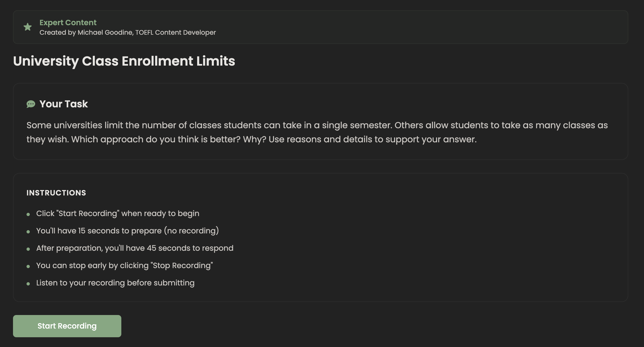
Task: Click the '15 seconds to prepare' instruction text
Action: (128, 231)
